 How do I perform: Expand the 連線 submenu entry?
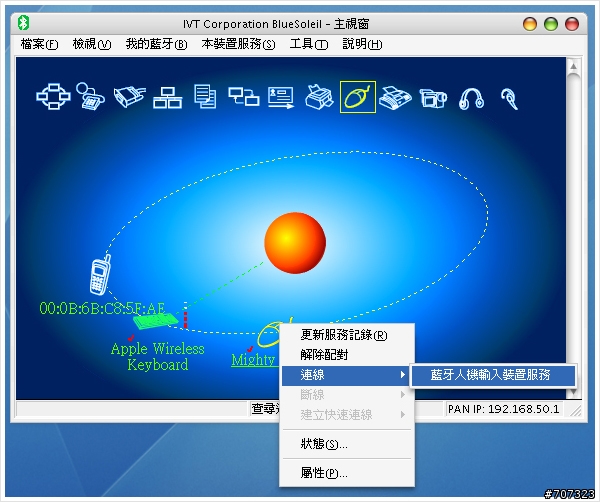(x=347, y=375)
